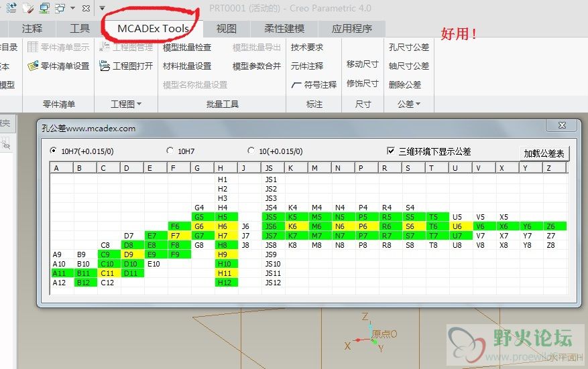Select the H8 green tolerance cell
The width and height of the screenshot is (588, 369).
[226, 245]
